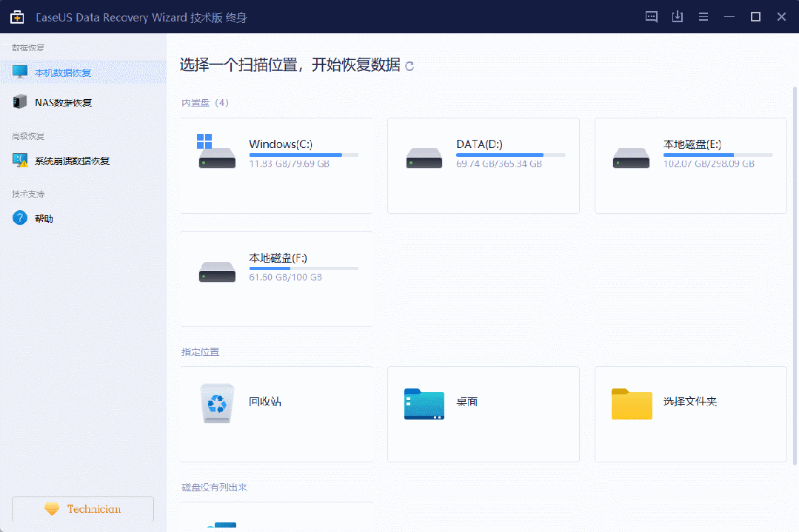Open 选择文件夹 to pick a folder
The height and width of the screenshot is (532, 799).
(690, 414)
